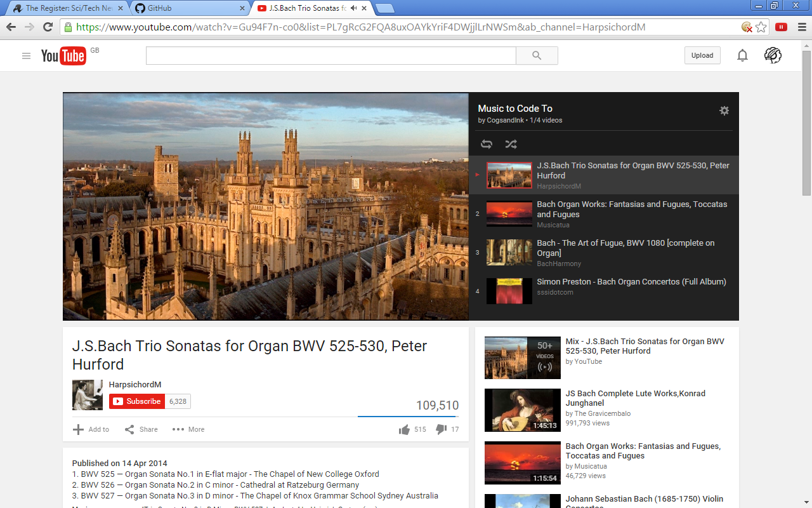Open HarpsichordM channel name link

click(x=135, y=385)
